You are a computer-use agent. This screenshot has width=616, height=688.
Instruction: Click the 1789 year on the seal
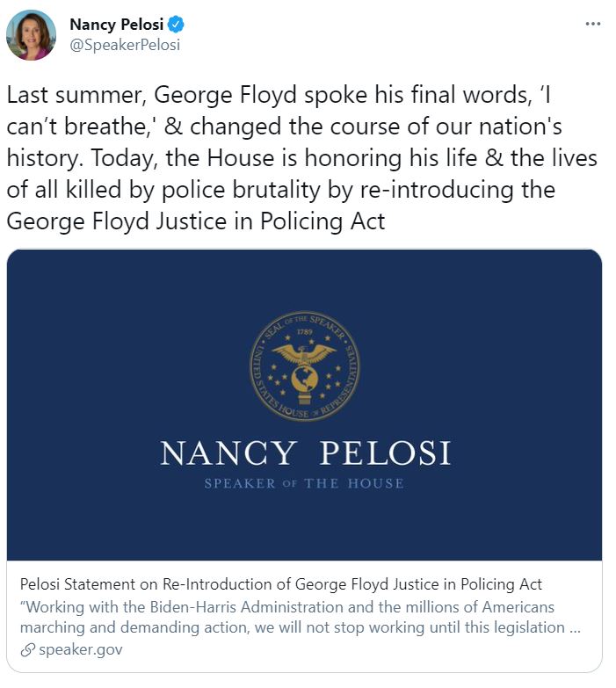[x=304, y=334]
